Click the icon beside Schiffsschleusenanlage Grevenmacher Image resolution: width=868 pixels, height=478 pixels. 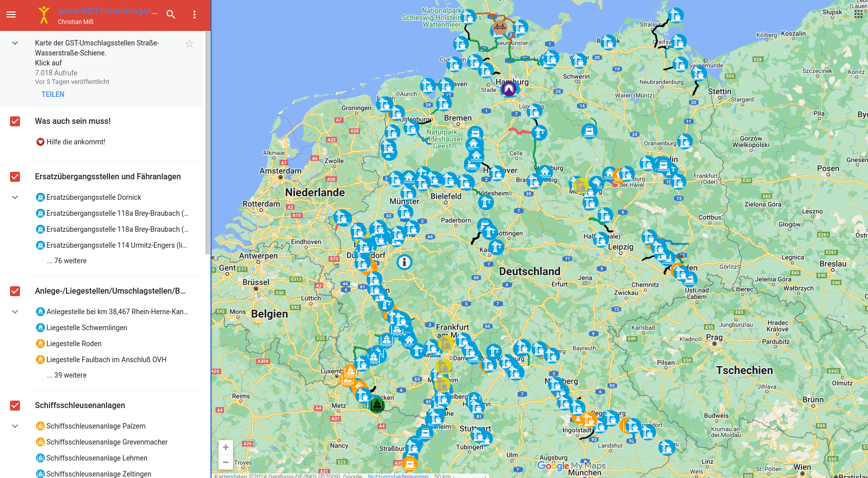coord(40,442)
